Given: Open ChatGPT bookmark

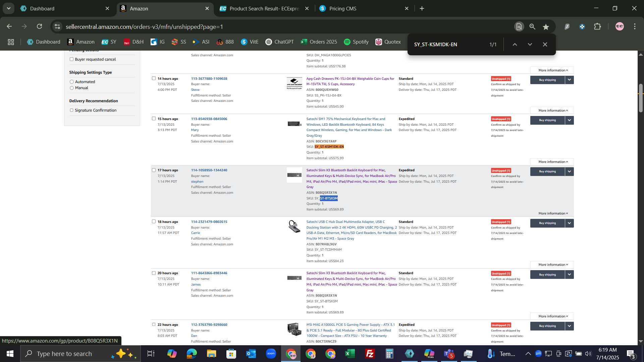Looking at the screenshot, I should (x=279, y=42).
